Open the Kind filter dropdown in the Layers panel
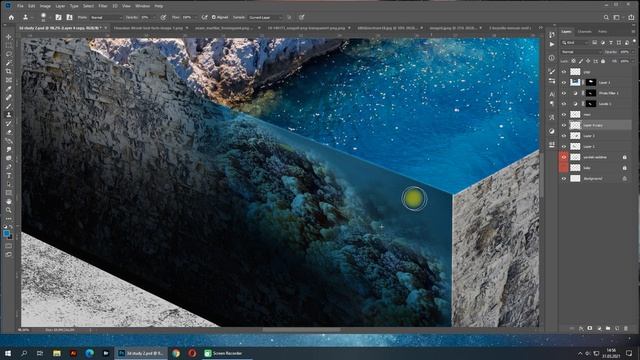 575,42
